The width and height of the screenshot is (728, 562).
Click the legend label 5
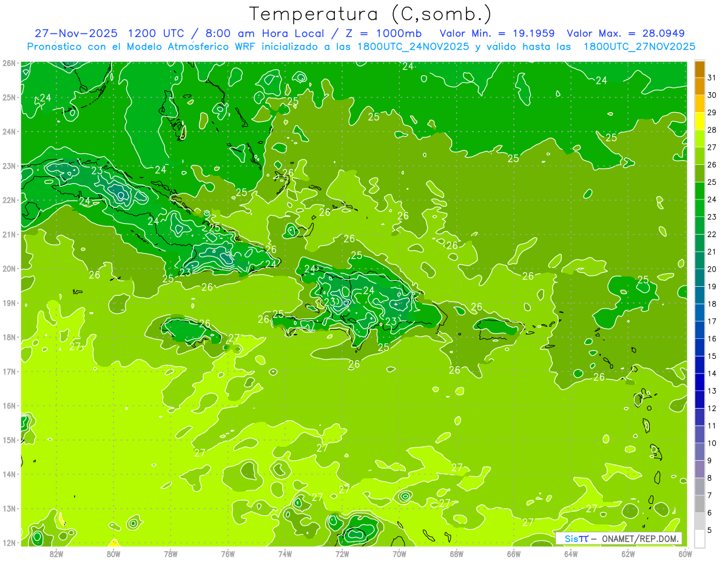click(x=710, y=530)
